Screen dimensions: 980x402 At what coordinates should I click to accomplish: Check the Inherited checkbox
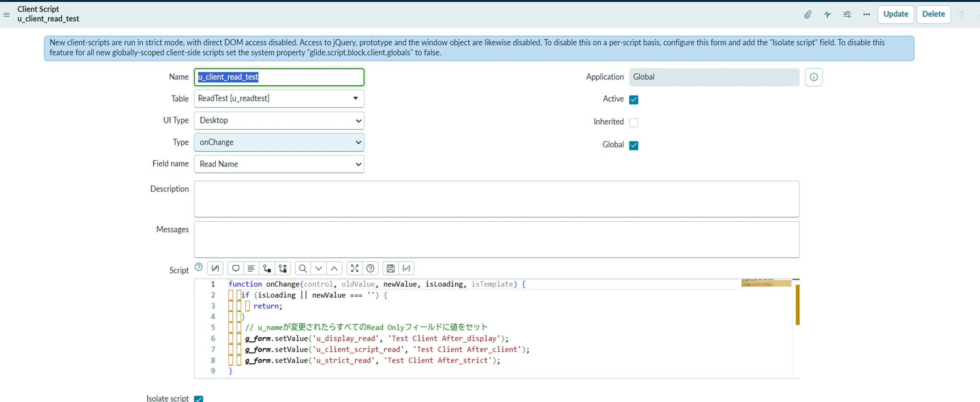pyautogui.click(x=633, y=123)
